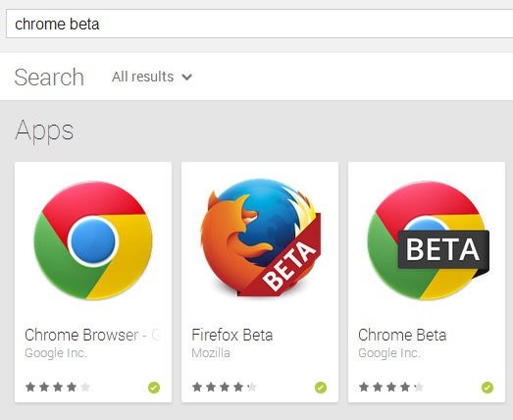Click the star rating under Chrome Browser
Viewport: 513px width, 420px height.
point(58,388)
